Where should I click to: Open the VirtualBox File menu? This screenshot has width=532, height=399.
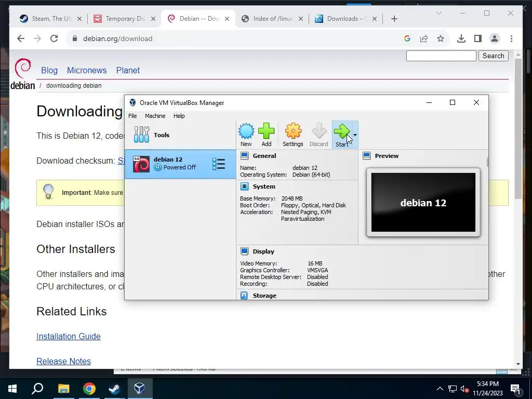tap(132, 116)
